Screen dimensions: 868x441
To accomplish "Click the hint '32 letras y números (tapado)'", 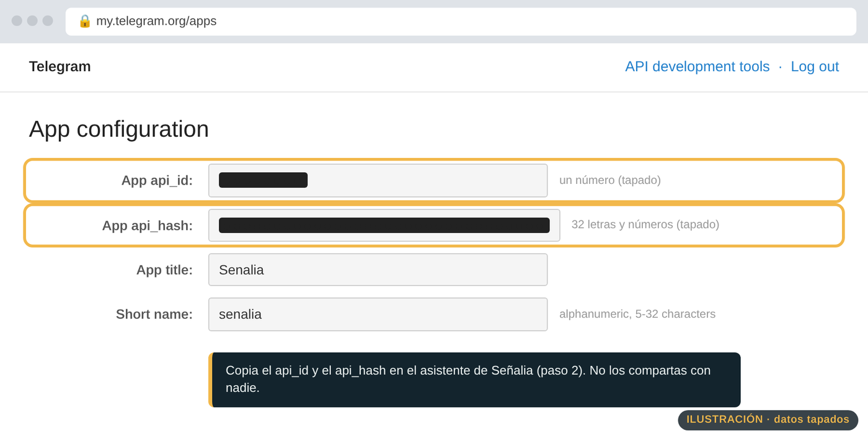I will point(645,224).
